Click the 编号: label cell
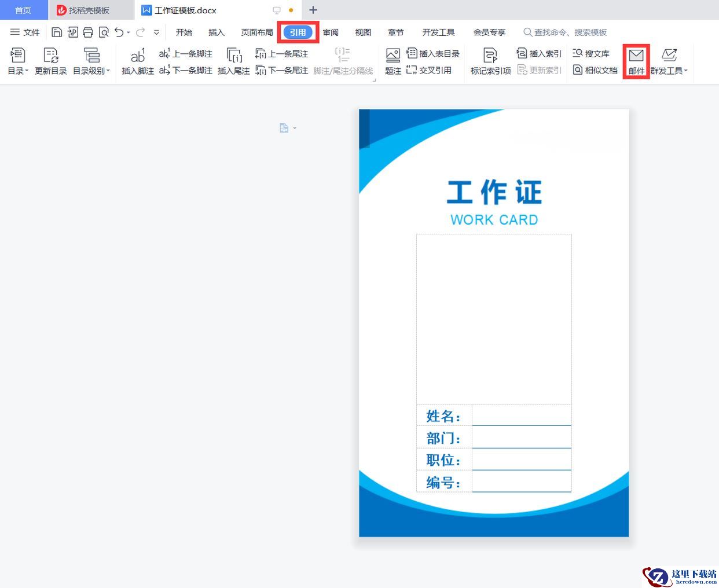This screenshot has height=588, width=719. (444, 482)
